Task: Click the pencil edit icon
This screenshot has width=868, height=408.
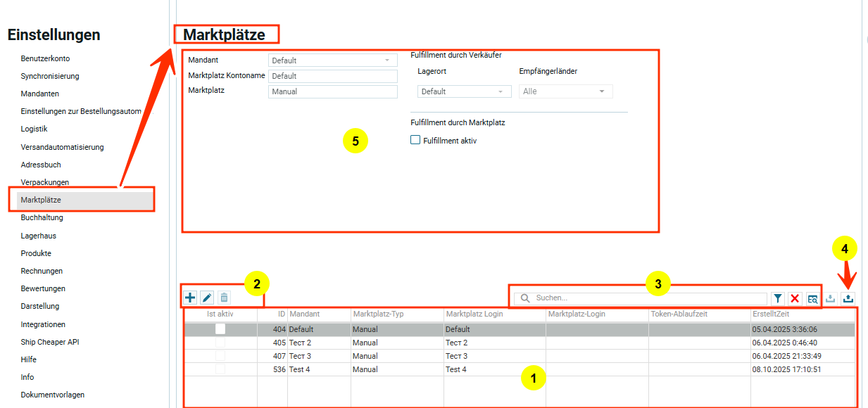Action: point(207,298)
